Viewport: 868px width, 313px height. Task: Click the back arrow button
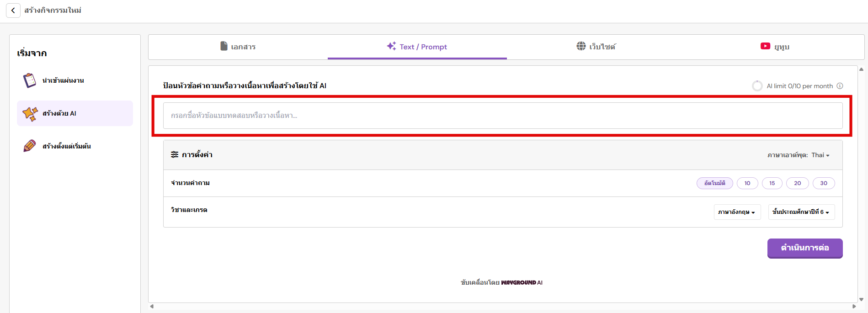point(13,11)
